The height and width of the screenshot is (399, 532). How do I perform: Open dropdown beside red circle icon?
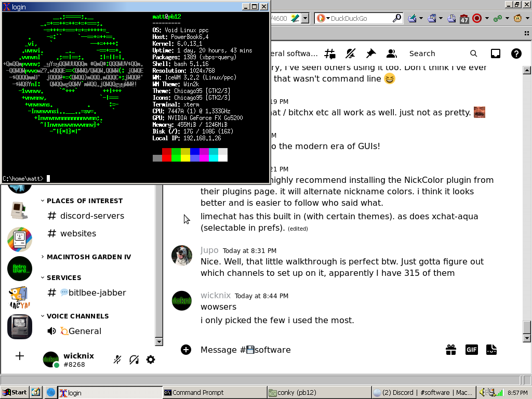487,18
